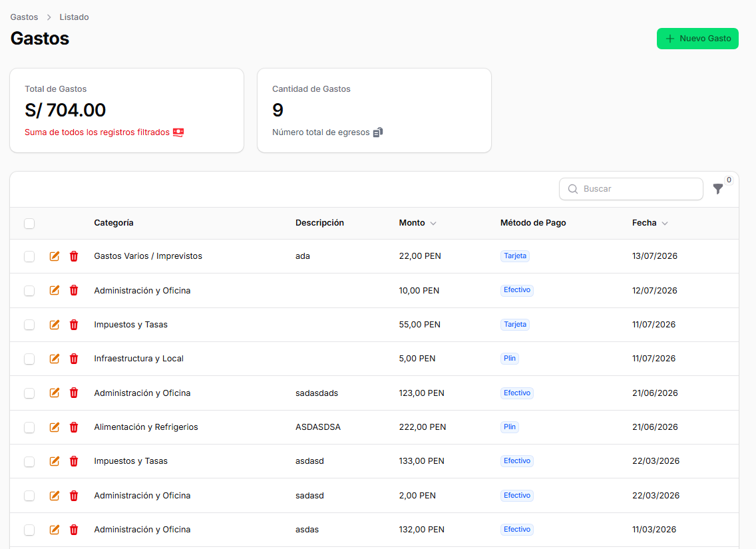The image size is (756, 549).
Task: Sort the table by the Monto column
Action: tap(417, 223)
